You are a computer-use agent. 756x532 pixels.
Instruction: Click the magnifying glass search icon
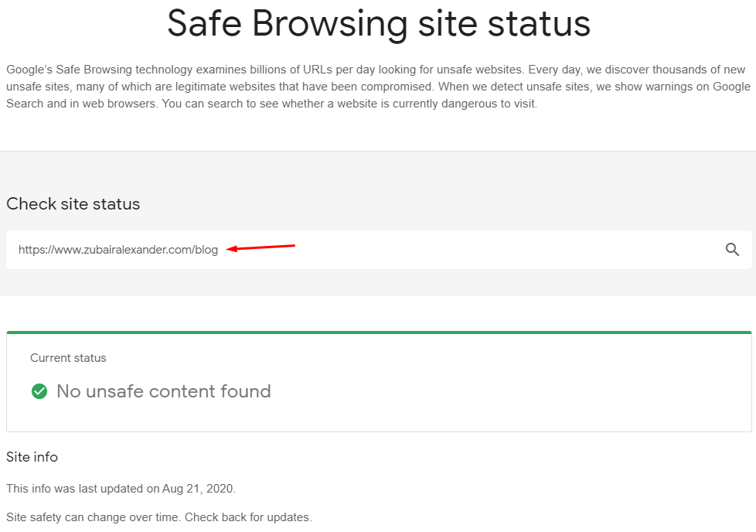tap(732, 249)
